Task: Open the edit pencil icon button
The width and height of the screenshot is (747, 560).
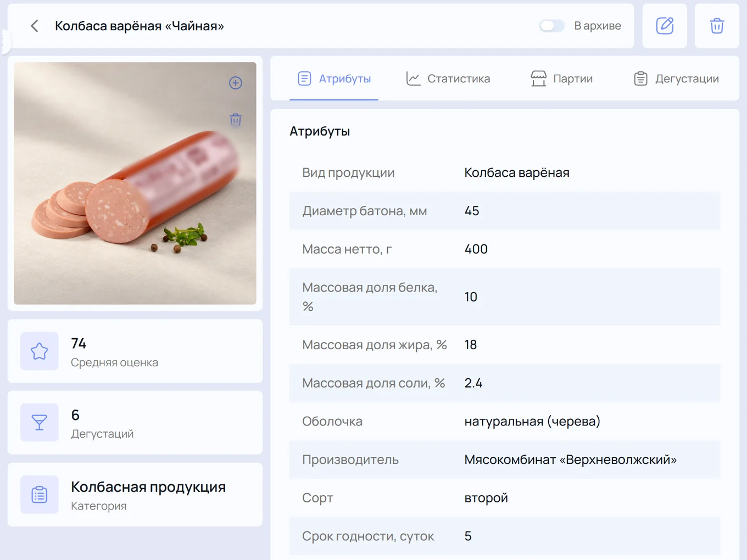Action: [x=665, y=26]
